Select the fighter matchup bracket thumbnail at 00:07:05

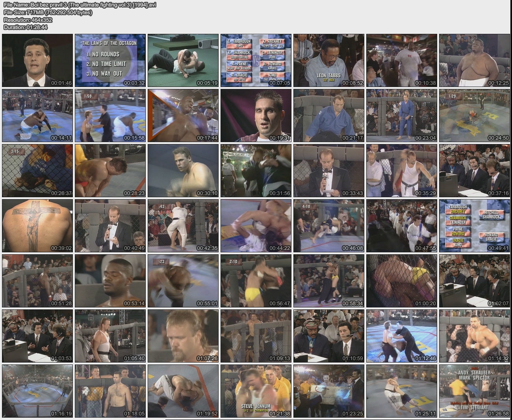[x=256, y=60]
